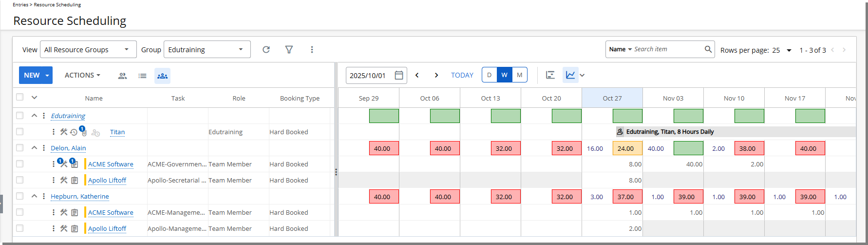Check Hepburn's ACME Software row checkbox
This screenshot has width=868, height=245.
click(19, 212)
